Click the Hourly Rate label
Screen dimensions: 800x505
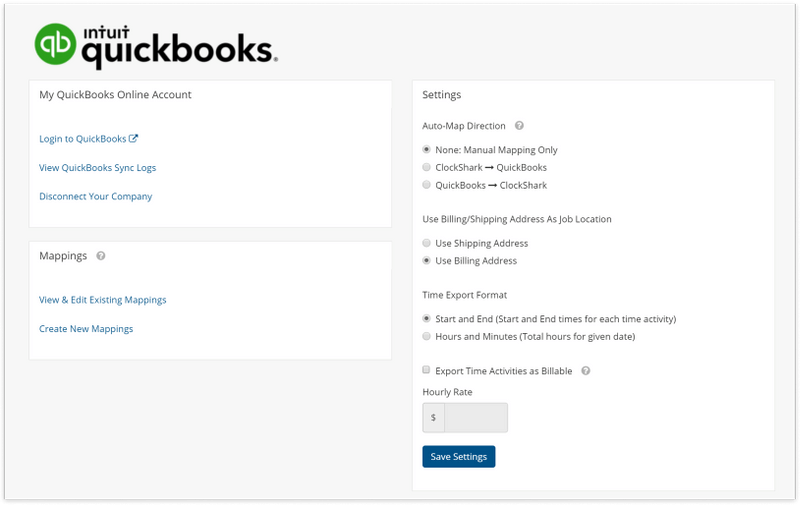click(x=447, y=392)
